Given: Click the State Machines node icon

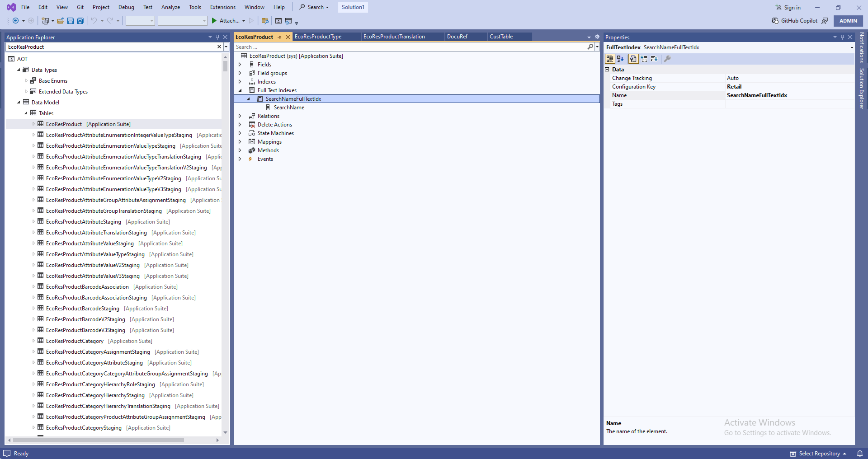Looking at the screenshot, I should (x=252, y=133).
